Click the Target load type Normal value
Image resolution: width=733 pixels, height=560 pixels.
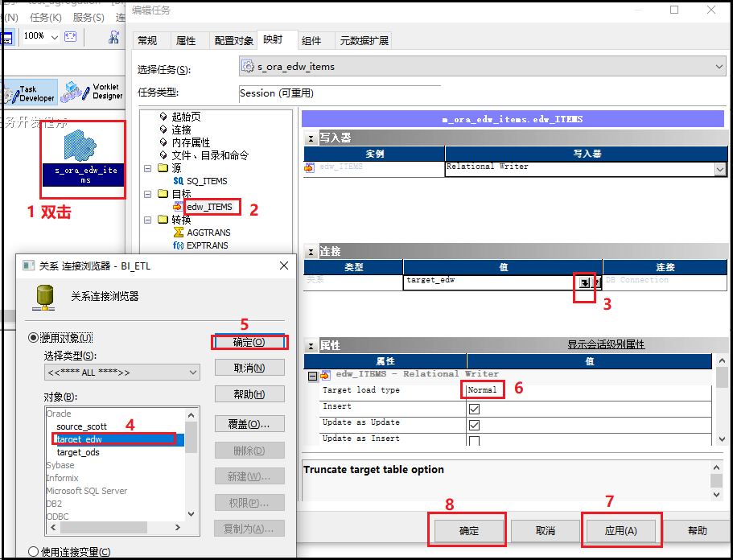[482, 390]
